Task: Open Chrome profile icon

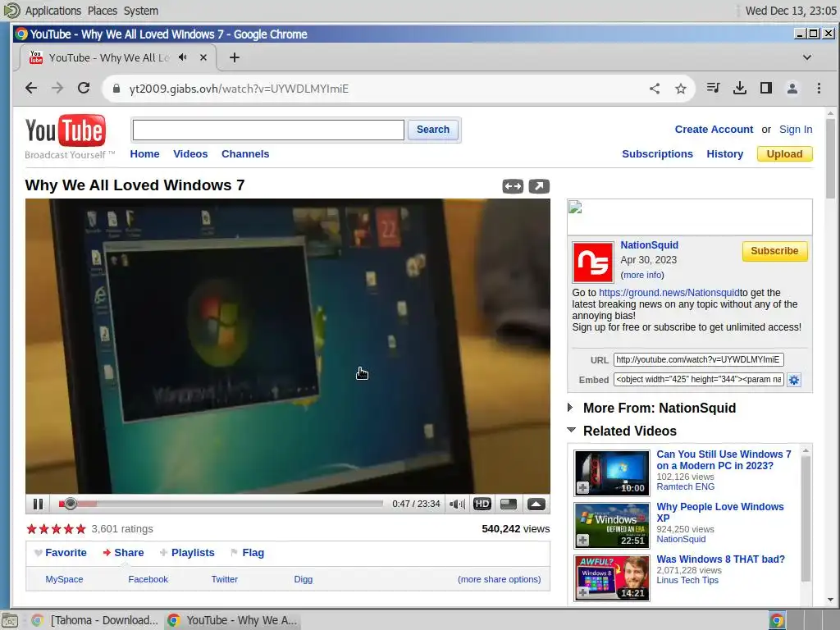Action: (792, 88)
